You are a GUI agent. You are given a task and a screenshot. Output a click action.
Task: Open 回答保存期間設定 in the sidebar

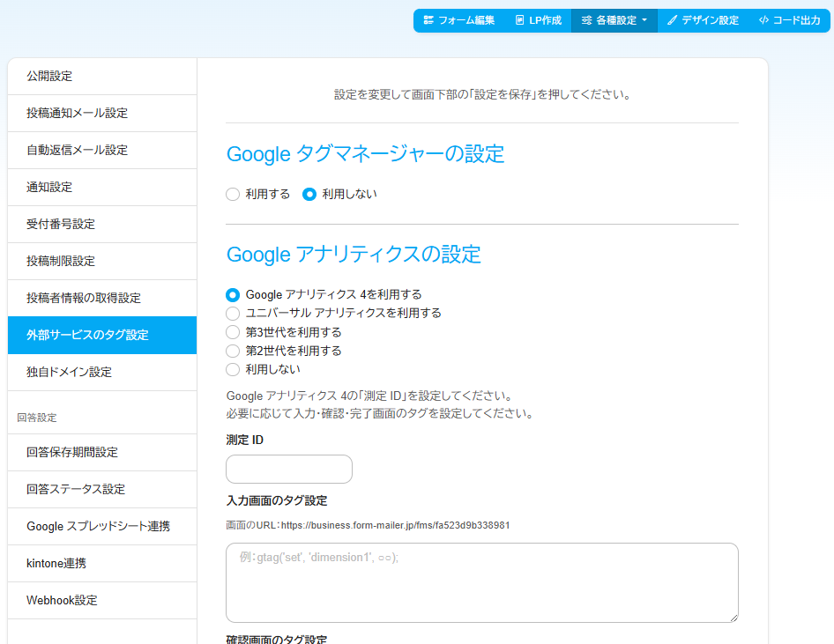pyautogui.click(x=102, y=452)
